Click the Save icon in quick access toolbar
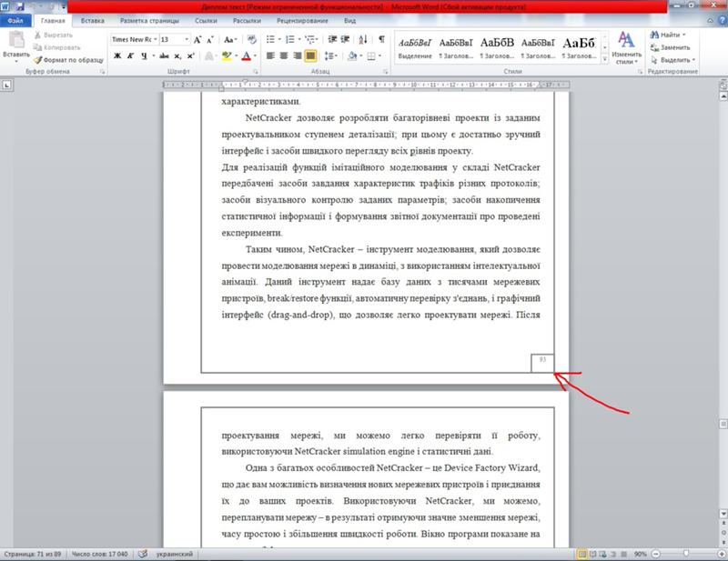 click(x=20, y=6)
